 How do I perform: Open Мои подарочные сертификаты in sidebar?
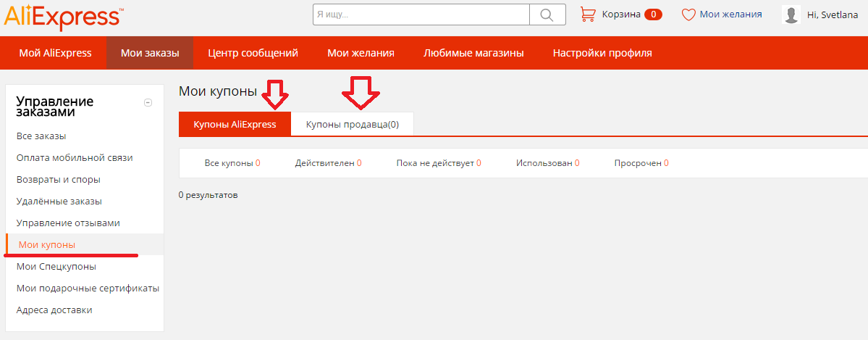(88, 289)
